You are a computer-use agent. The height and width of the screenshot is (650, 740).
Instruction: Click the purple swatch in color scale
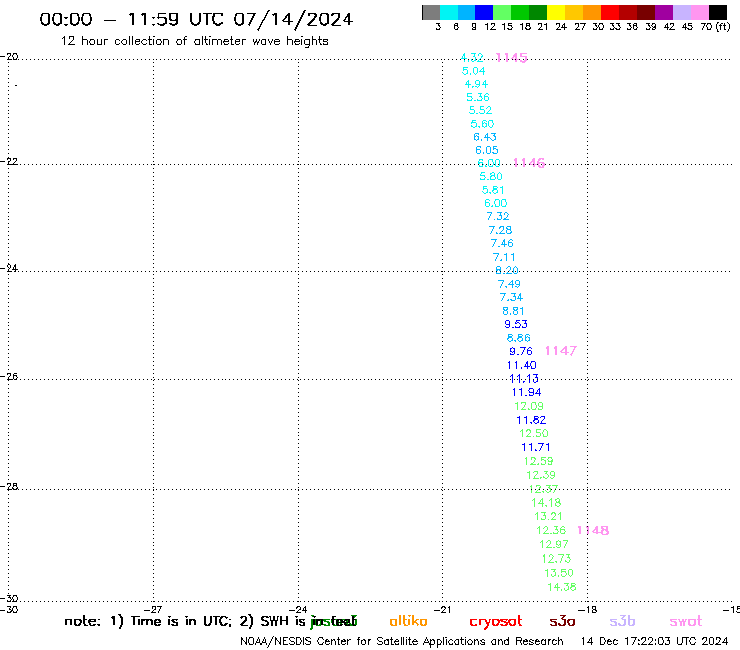[x=664, y=12]
